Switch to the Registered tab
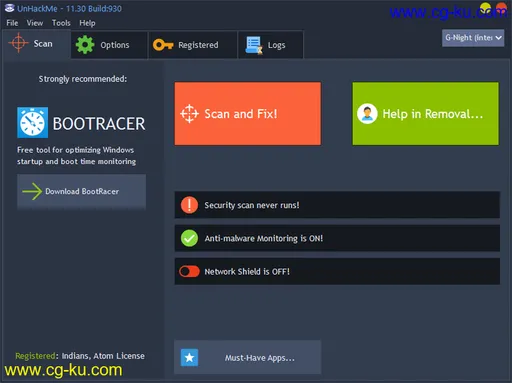The width and height of the screenshot is (512, 383). pyautogui.click(x=193, y=45)
